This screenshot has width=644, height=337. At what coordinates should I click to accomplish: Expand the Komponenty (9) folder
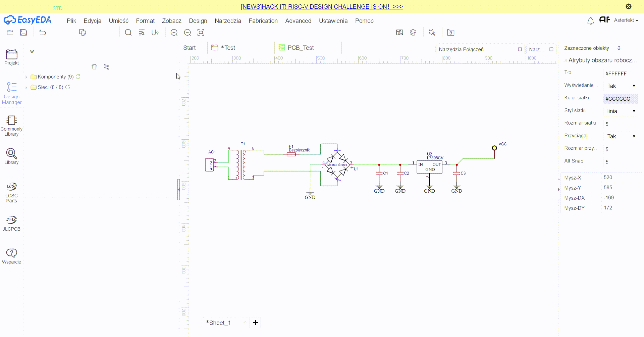(26, 77)
